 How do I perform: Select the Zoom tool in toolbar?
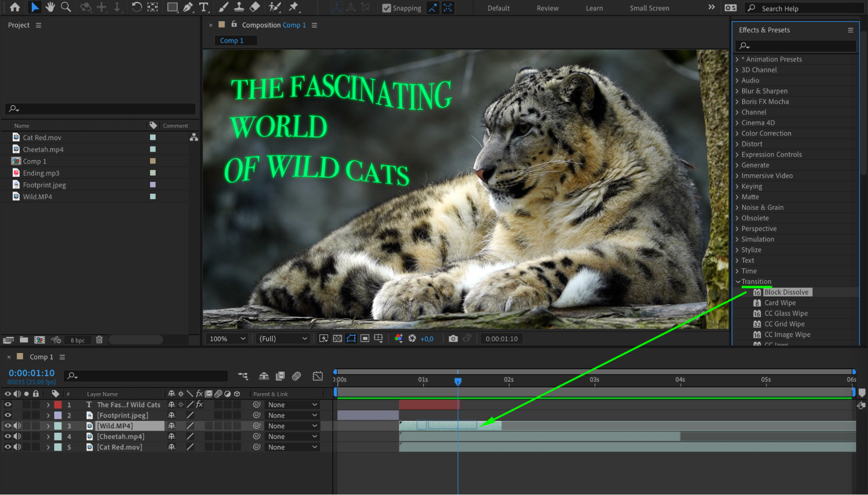66,7
